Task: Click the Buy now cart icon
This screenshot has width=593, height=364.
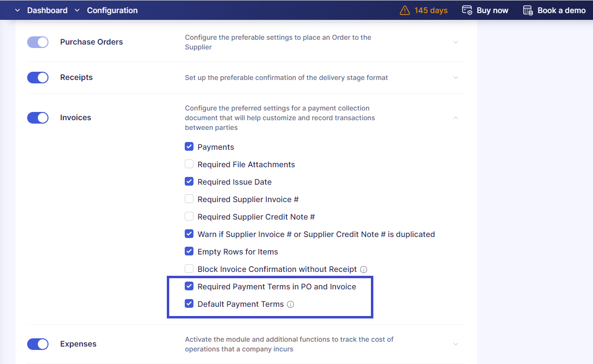Action: [467, 10]
